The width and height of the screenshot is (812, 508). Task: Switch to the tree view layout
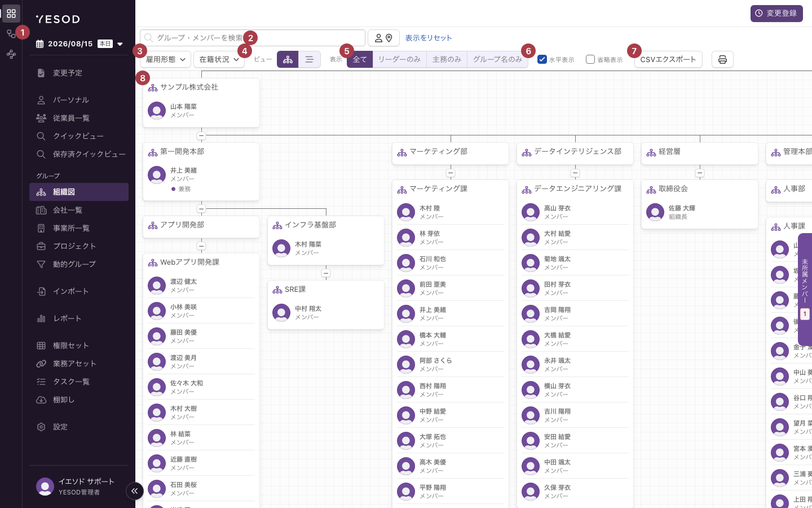(288, 59)
